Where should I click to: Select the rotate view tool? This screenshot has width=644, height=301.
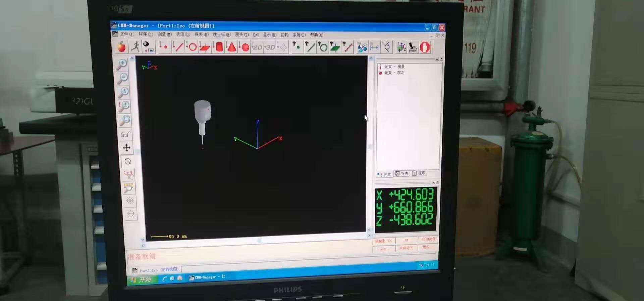coord(127,162)
